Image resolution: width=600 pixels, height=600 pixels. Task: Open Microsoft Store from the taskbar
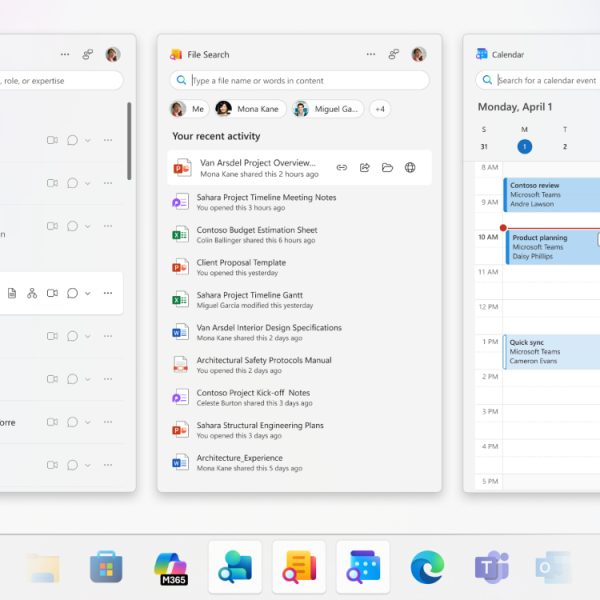[x=106, y=567]
